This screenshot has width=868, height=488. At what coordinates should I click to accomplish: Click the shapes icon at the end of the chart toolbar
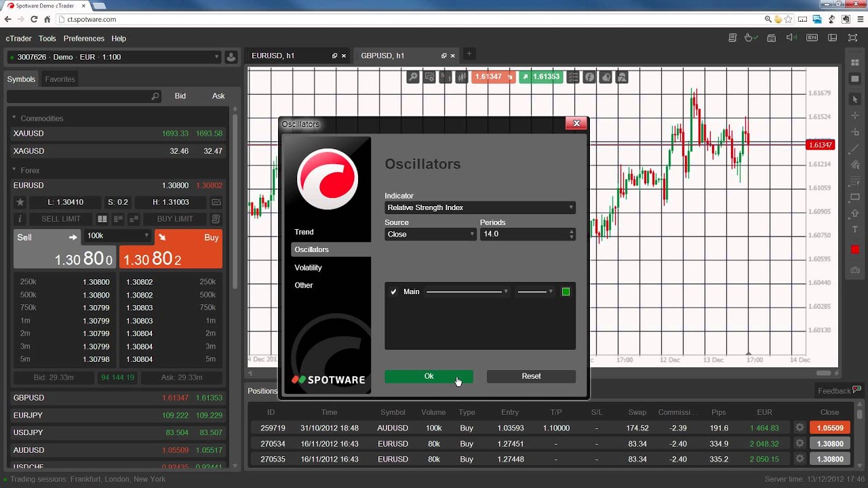point(623,77)
